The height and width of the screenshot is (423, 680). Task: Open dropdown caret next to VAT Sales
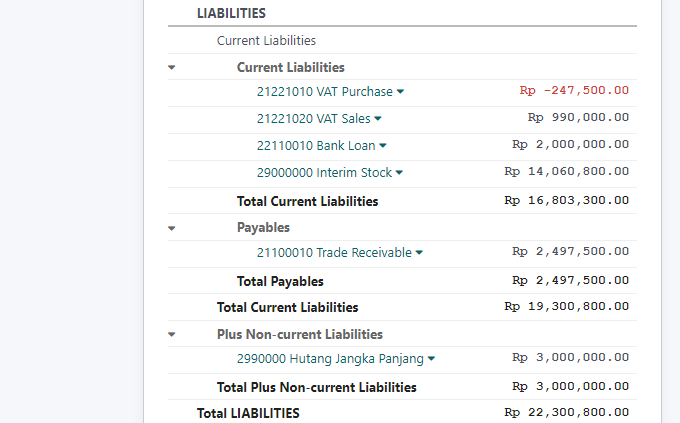tap(378, 119)
